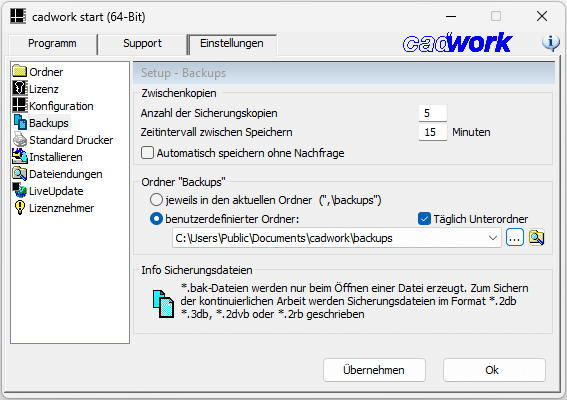
Task: Enable Automatisch speichern ohne Nachfrage checkbox
Action: click(x=148, y=153)
